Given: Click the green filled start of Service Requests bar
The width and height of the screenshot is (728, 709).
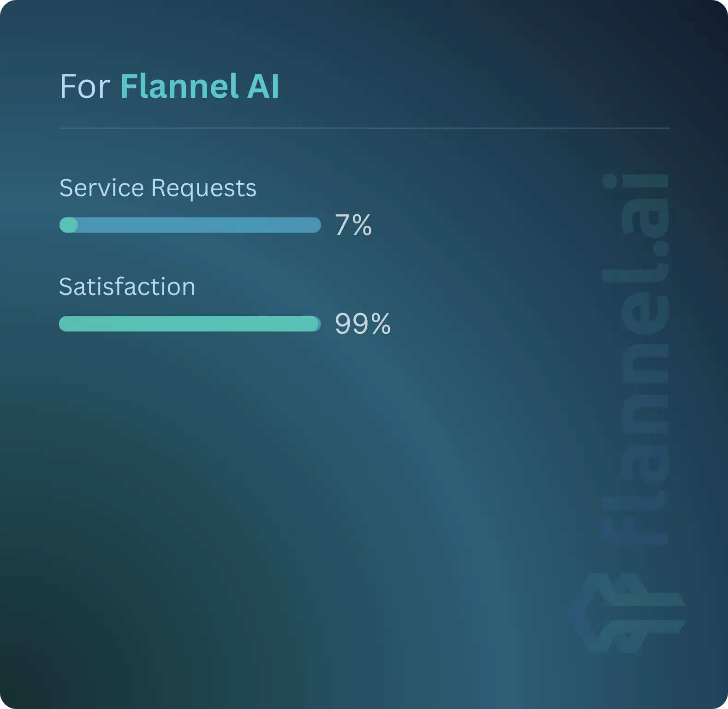Looking at the screenshot, I should tap(69, 225).
